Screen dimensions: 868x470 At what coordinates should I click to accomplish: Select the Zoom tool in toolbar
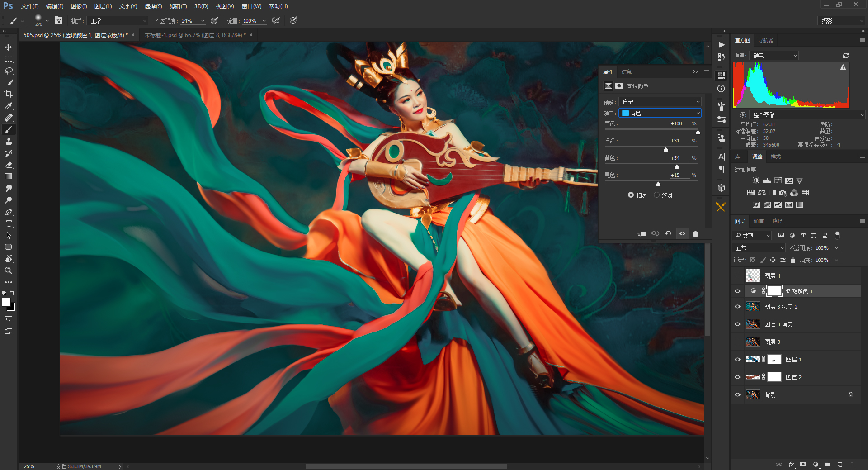pos(9,271)
